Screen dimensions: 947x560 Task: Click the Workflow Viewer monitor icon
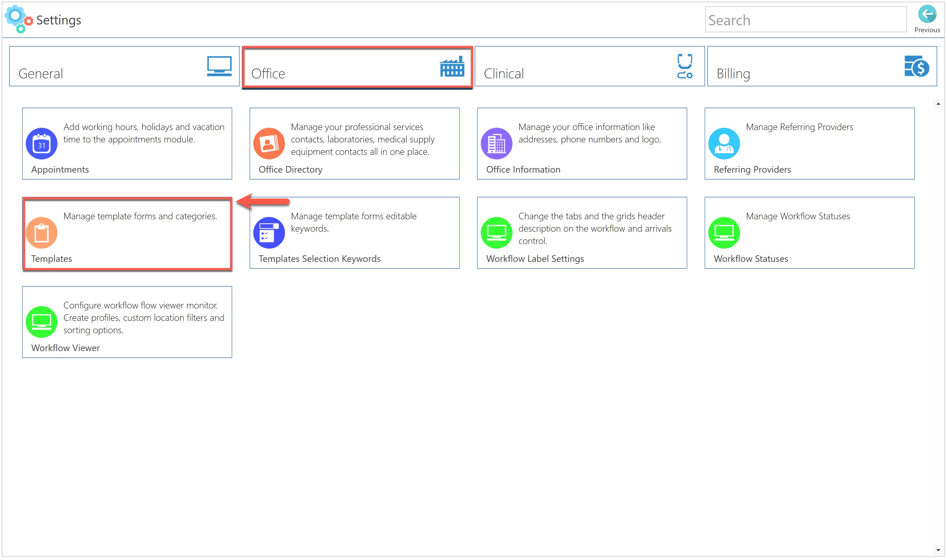point(41,322)
